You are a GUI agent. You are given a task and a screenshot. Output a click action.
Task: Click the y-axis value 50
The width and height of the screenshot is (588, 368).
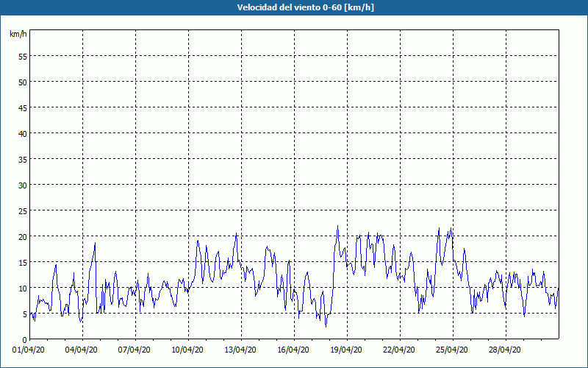(x=23, y=82)
